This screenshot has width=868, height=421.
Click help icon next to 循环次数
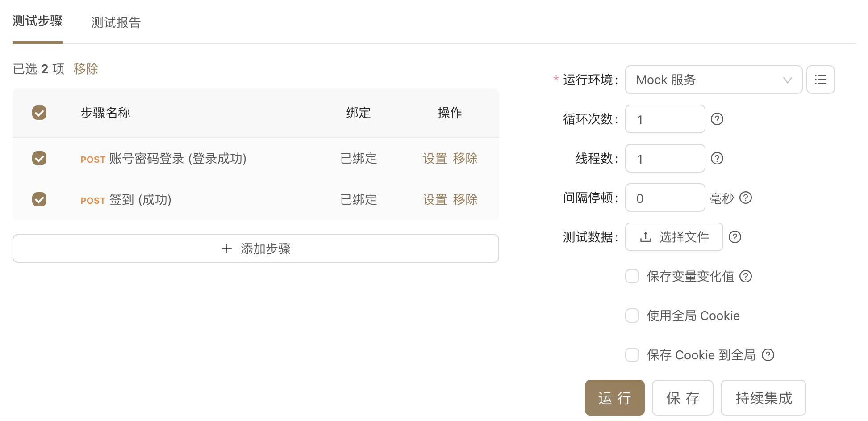(717, 119)
